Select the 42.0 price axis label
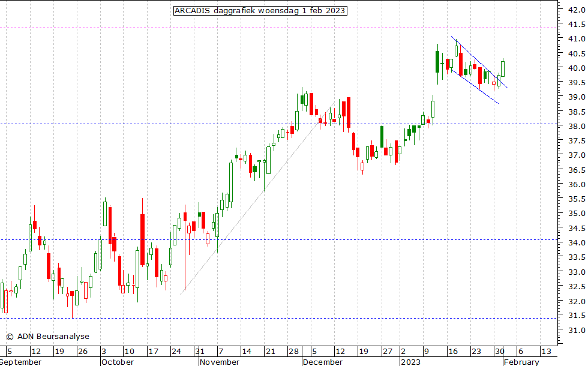Screen dimensions: 588x366 (x=577, y=10)
